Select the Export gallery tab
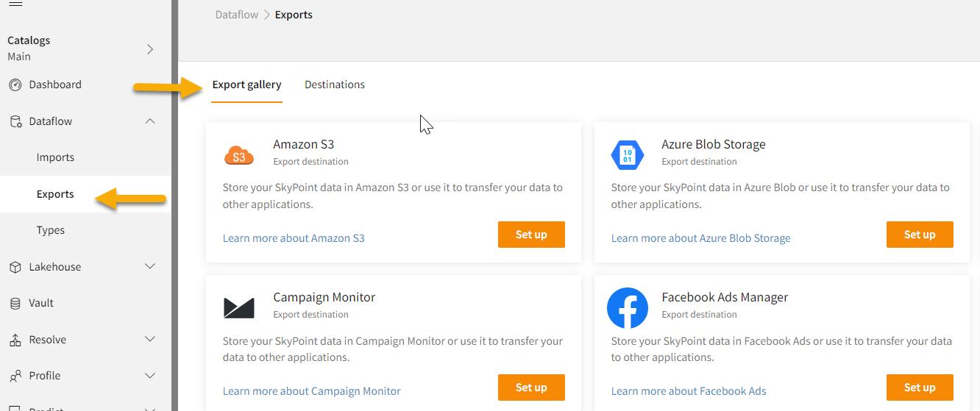The image size is (980, 411). pyautogui.click(x=246, y=85)
